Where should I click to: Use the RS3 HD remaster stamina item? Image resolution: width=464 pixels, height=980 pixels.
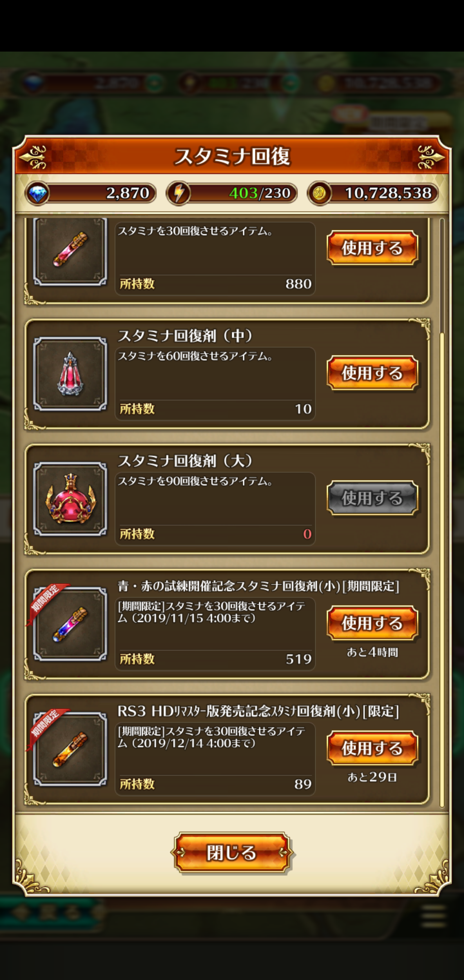(x=372, y=749)
